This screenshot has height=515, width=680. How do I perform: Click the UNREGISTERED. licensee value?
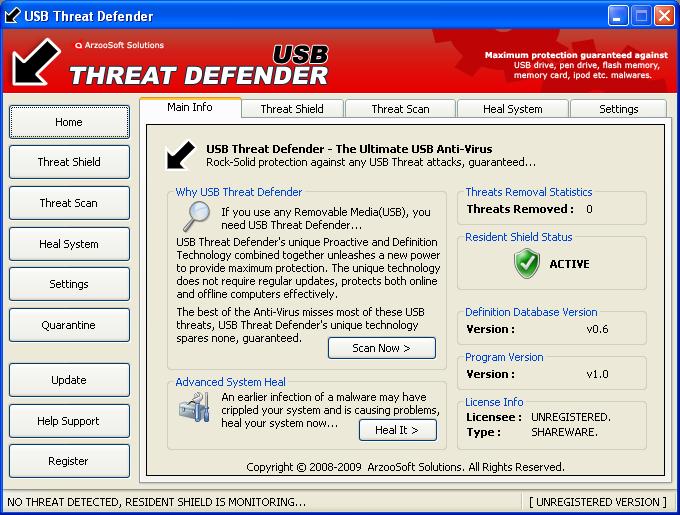pos(571,417)
